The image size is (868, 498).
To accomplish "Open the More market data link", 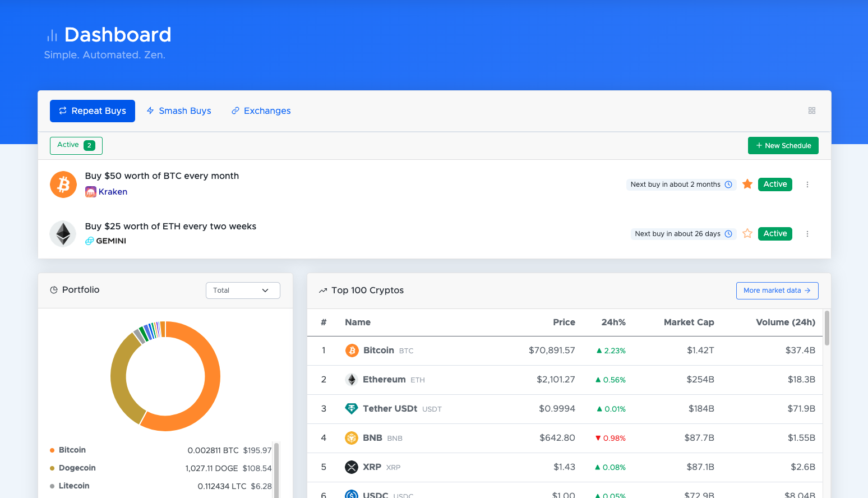I will pos(777,290).
